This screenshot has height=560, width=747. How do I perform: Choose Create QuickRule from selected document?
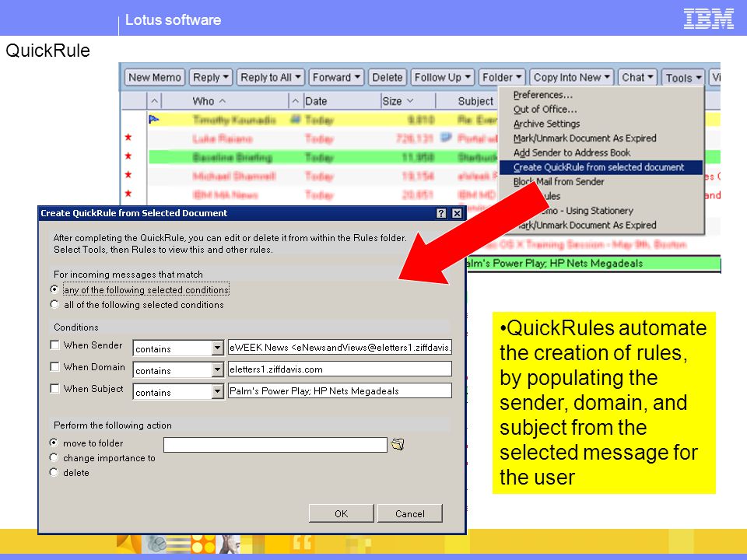click(x=600, y=167)
